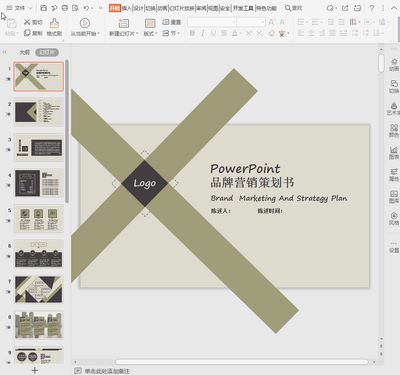Open the Animation (动画) side panel

tap(394, 64)
